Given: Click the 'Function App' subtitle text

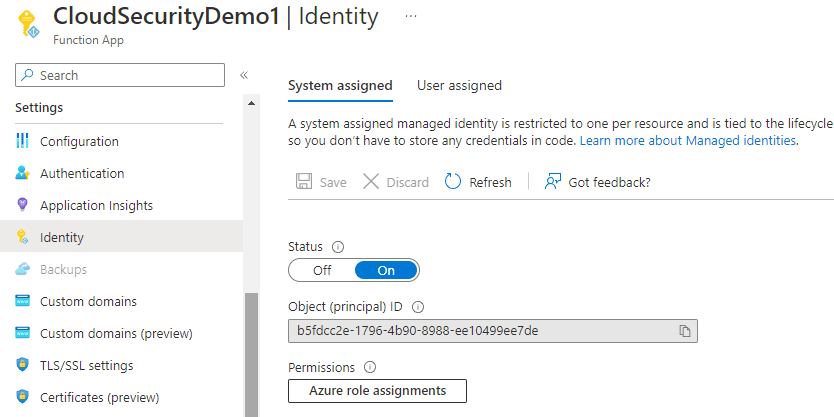Looking at the screenshot, I should pos(88,40).
